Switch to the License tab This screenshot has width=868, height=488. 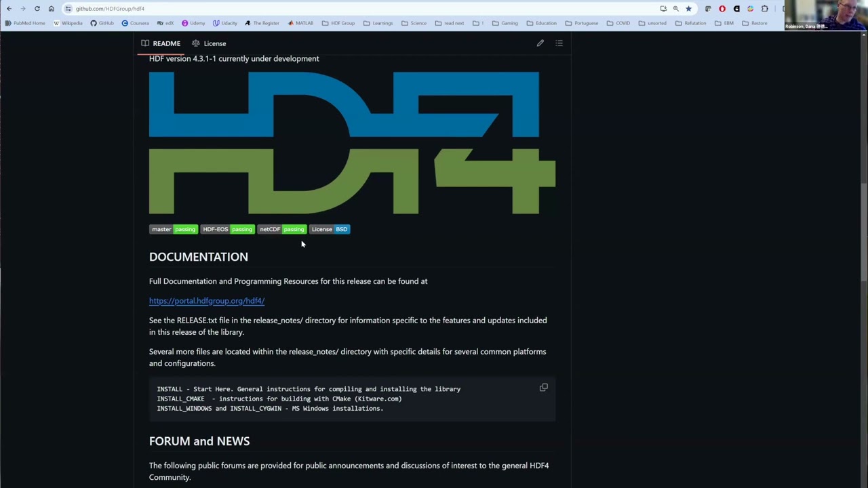[209, 43]
